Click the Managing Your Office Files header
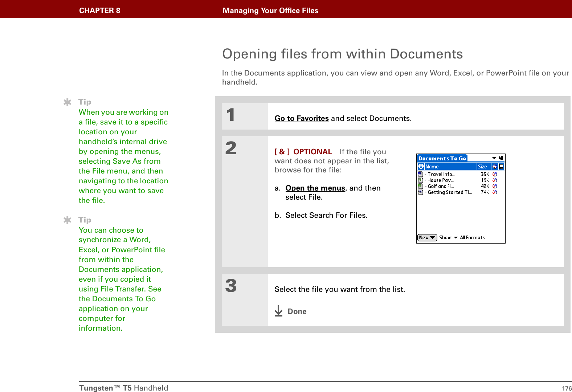The image size is (572, 392). pyautogui.click(x=270, y=11)
